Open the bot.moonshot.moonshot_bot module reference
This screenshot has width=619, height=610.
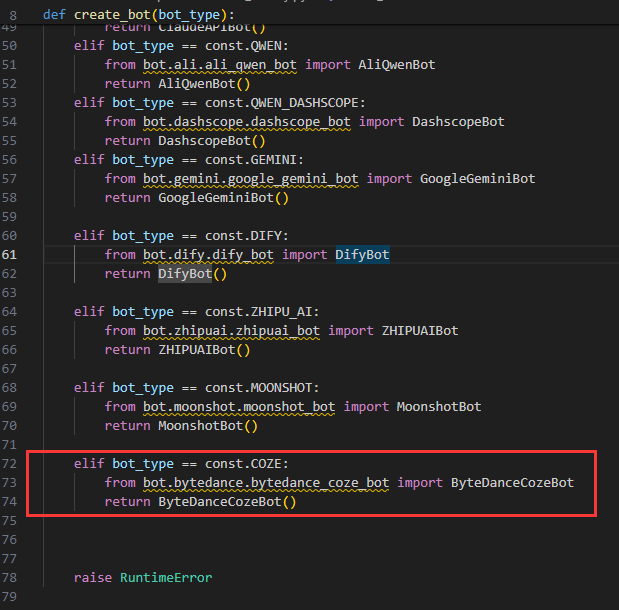tap(239, 407)
